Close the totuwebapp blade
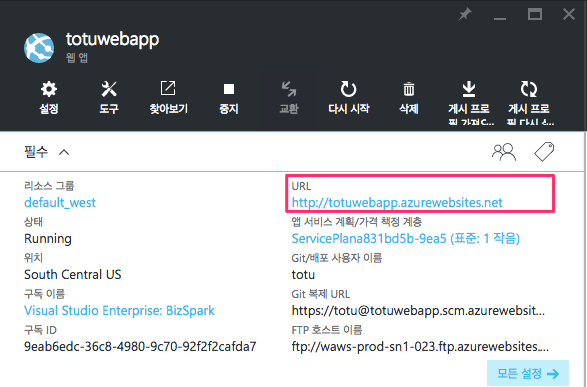The image size is (587, 387). coord(569,15)
